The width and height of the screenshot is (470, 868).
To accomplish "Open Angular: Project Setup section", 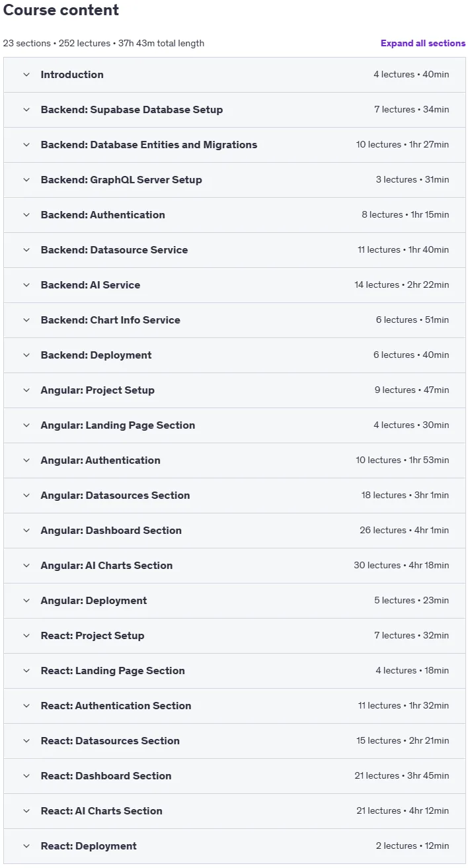I will coord(235,390).
